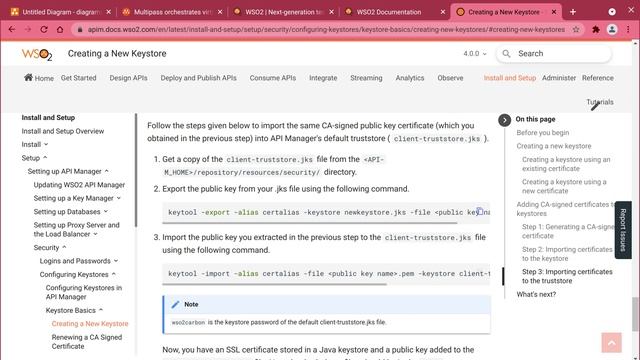Open the 4.0.0 version dropdown
Screen dimensions: 640x360
click(475, 53)
